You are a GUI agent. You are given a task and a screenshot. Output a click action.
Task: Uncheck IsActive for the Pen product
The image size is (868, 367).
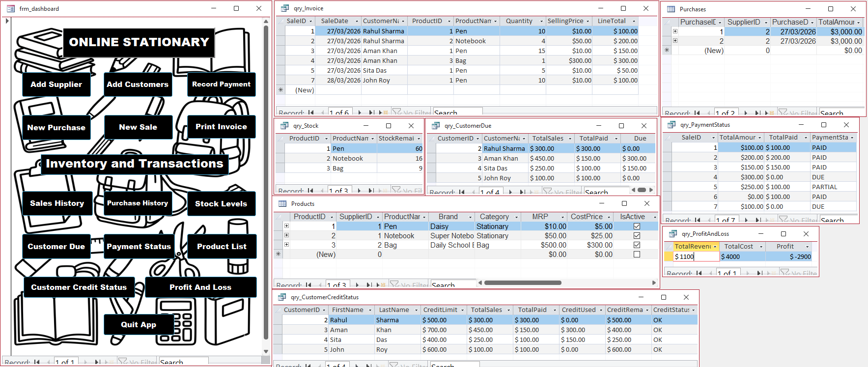coord(637,226)
